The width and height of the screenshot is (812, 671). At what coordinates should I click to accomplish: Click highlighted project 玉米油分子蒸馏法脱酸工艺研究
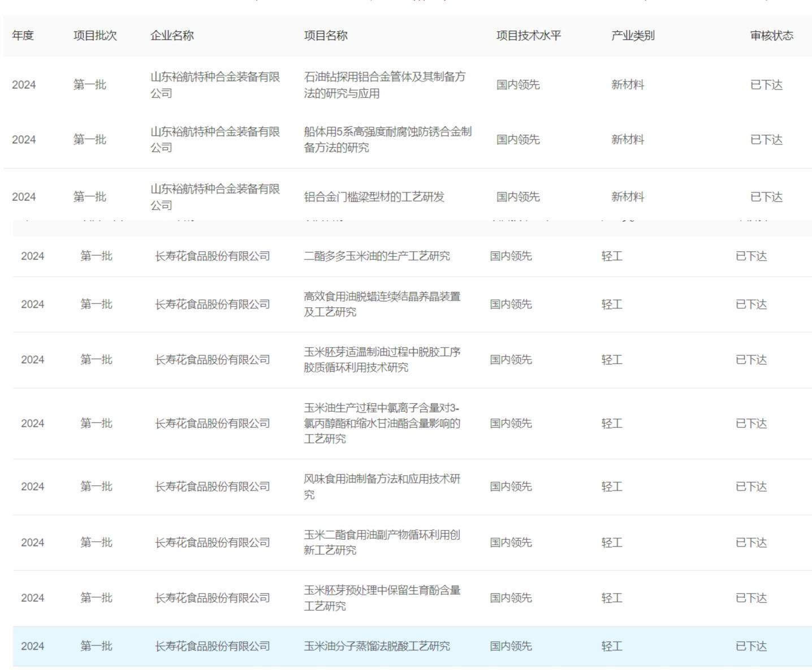[x=377, y=646]
